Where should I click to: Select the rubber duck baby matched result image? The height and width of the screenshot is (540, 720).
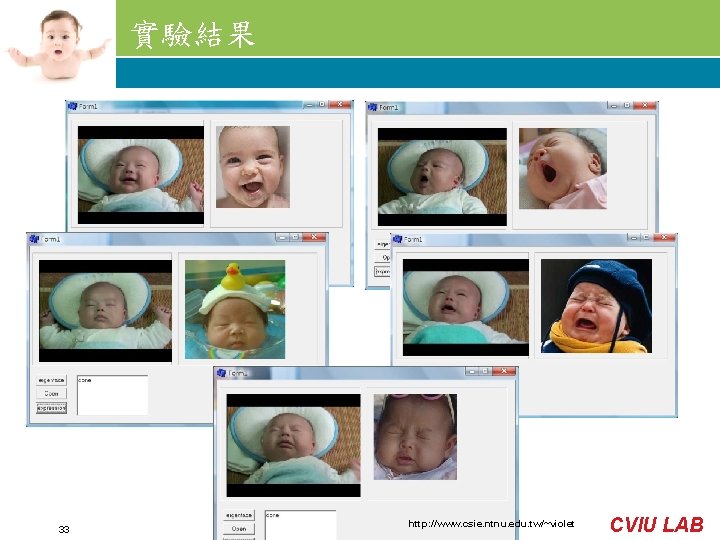[x=235, y=309]
